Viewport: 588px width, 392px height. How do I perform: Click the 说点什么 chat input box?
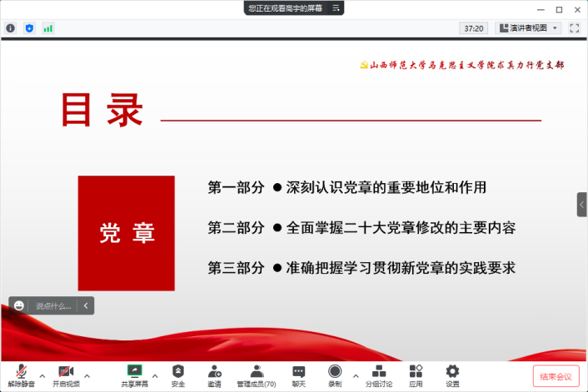[54, 305]
